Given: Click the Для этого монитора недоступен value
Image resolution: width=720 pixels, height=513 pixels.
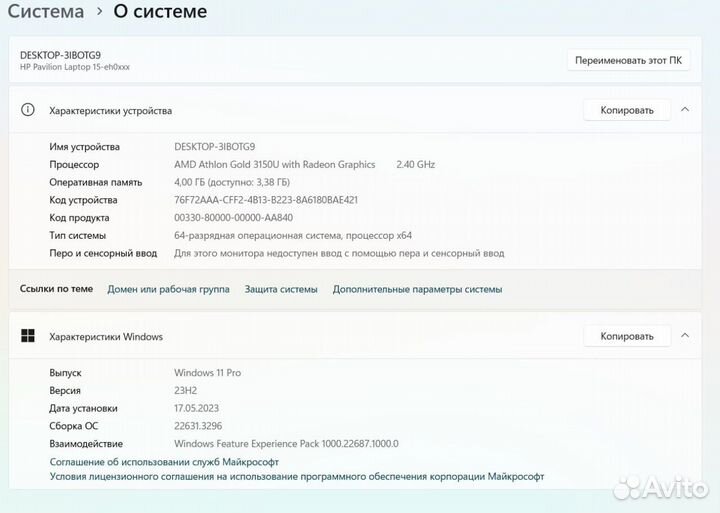Looking at the screenshot, I should pos(339,254).
